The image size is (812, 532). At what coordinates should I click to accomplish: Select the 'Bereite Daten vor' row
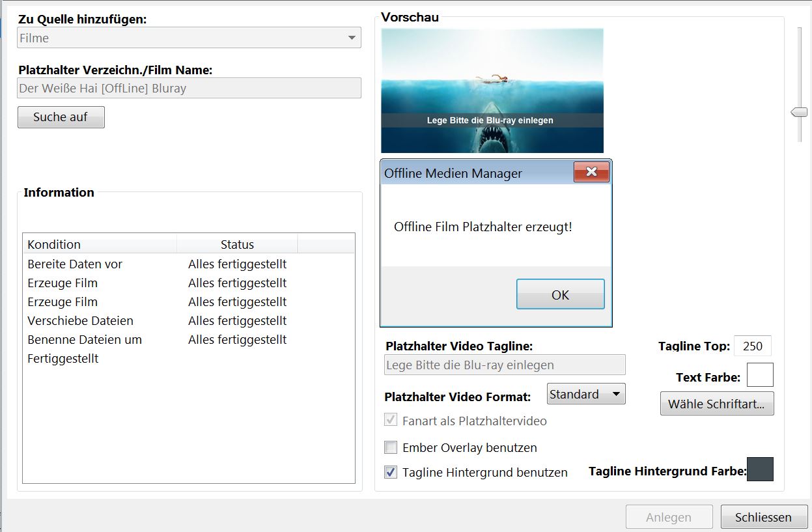[x=189, y=264]
